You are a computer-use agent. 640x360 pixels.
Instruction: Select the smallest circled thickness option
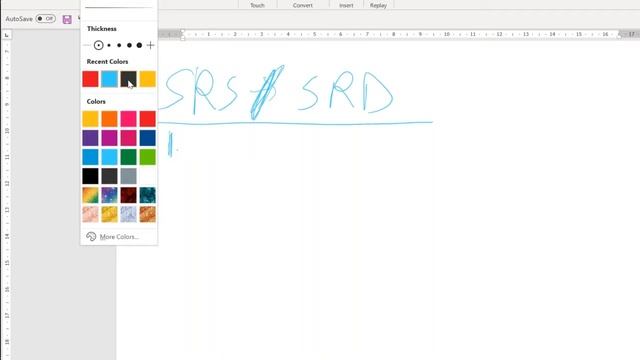98,45
